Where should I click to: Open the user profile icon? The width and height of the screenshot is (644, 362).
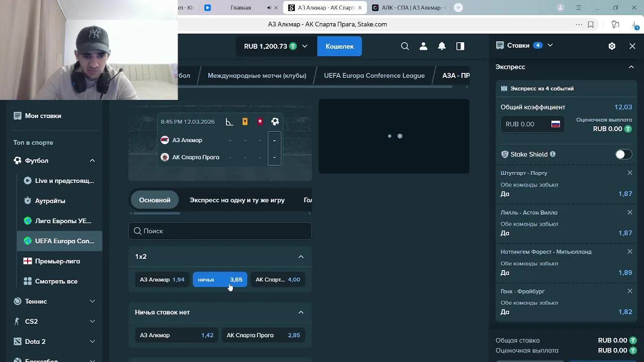point(423,46)
